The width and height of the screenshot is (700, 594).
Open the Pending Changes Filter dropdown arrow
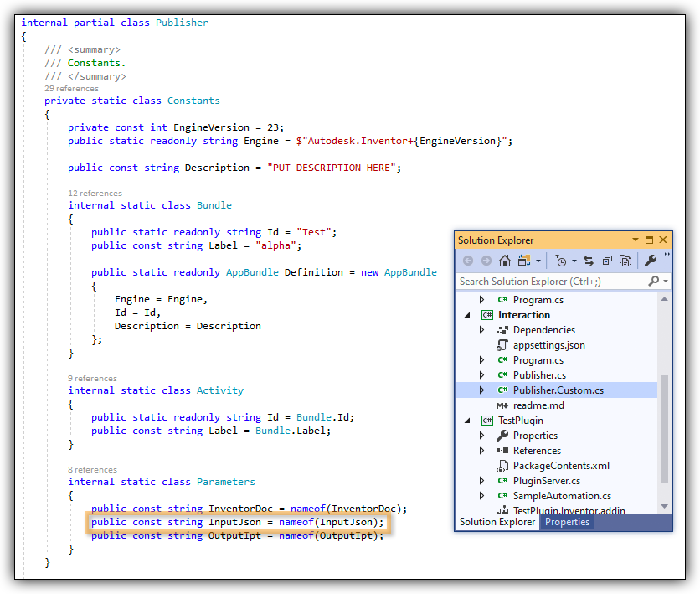point(574,261)
